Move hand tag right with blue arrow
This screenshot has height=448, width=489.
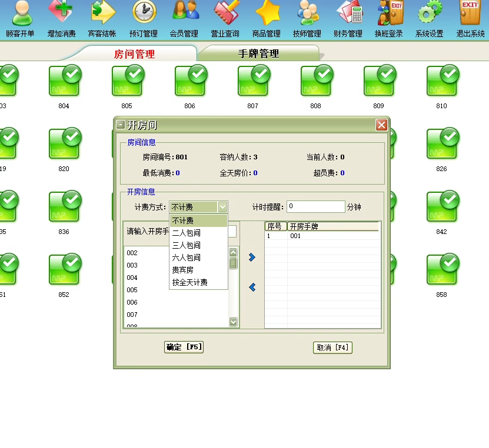252,257
